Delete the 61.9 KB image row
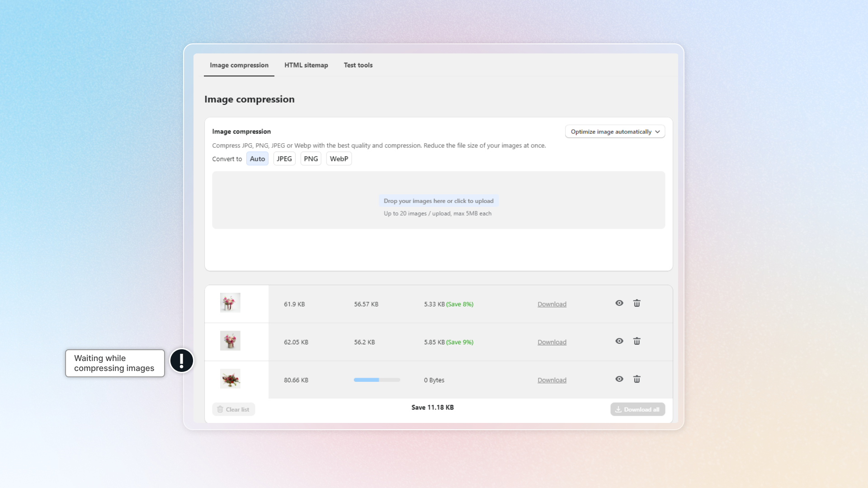Screen dimensions: 868x488 637,303
